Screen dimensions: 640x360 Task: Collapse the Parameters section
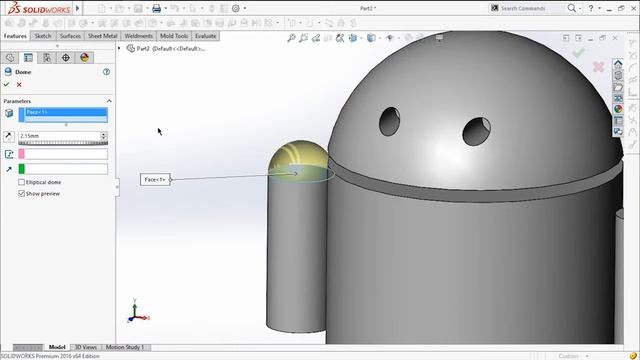109,101
